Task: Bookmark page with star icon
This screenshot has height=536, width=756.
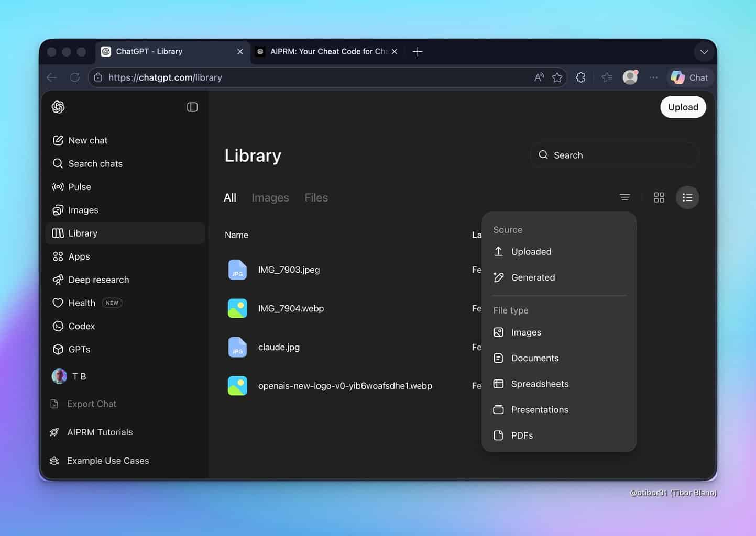Action: pyautogui.click(x=557, y=77)
